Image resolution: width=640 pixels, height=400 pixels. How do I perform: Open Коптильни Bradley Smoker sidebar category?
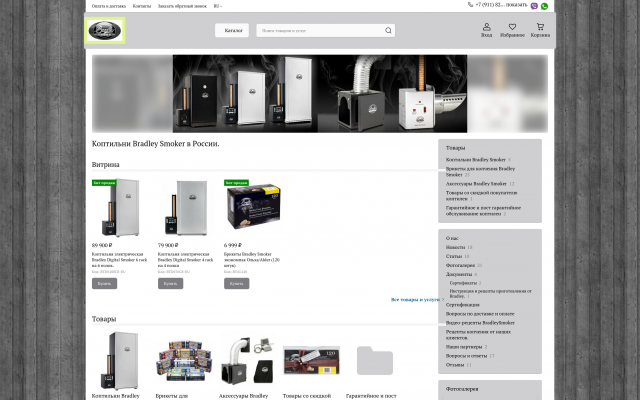coord(476,160)
